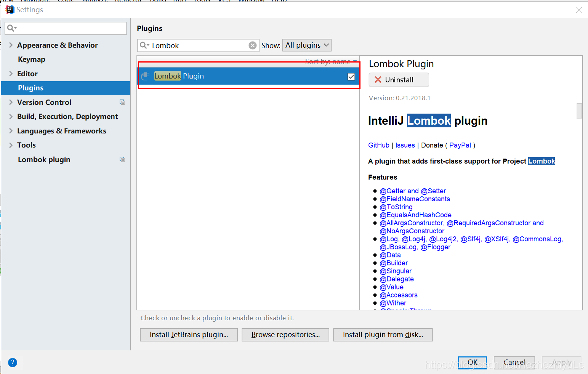Open Lombok plugin settings page
Screen dimensions: 588x374
coord(44,160)
